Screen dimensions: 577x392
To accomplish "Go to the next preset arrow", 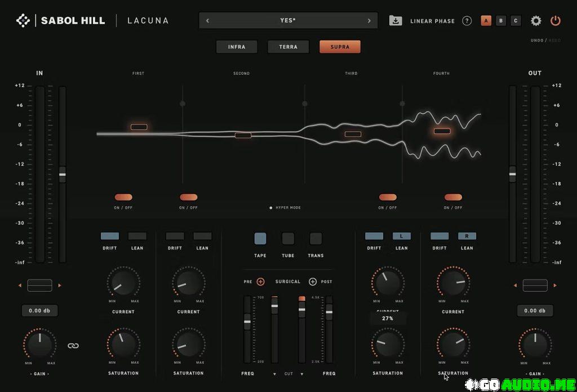I will [369, 21].
